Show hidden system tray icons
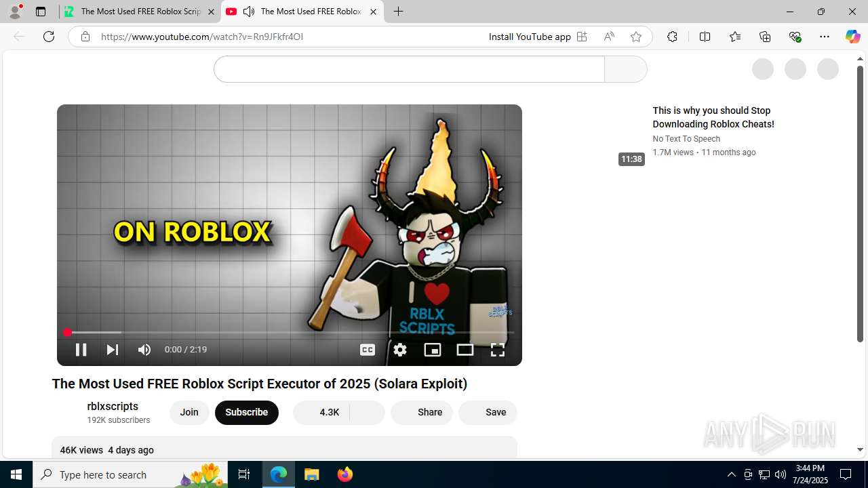The height and width of the screenshot is (488, 868). [732, 474]
